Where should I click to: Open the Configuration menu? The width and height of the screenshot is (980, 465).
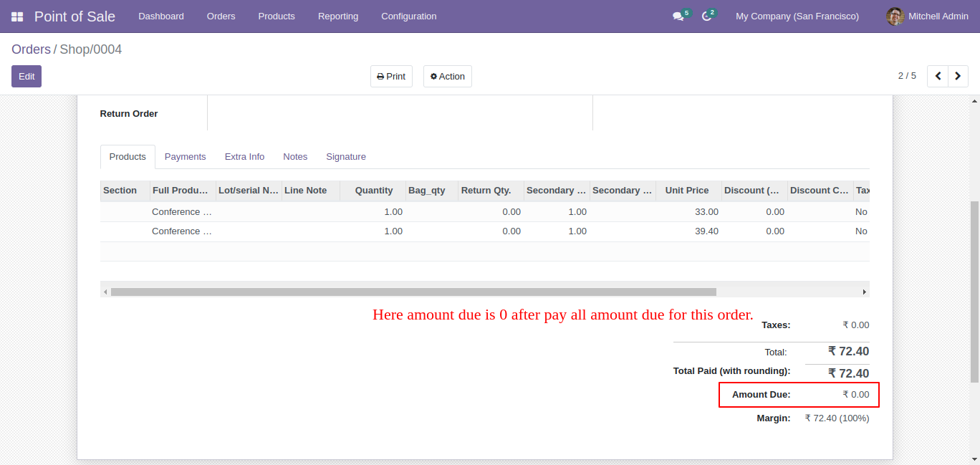pos(408,16)
